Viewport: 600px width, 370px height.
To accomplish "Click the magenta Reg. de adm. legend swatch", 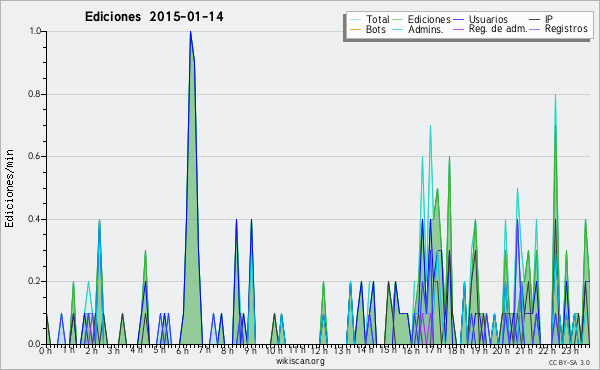I will [x=458, y=29].
